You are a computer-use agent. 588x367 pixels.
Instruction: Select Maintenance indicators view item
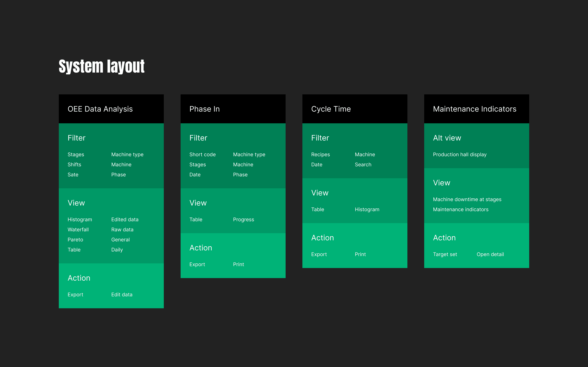461,209
